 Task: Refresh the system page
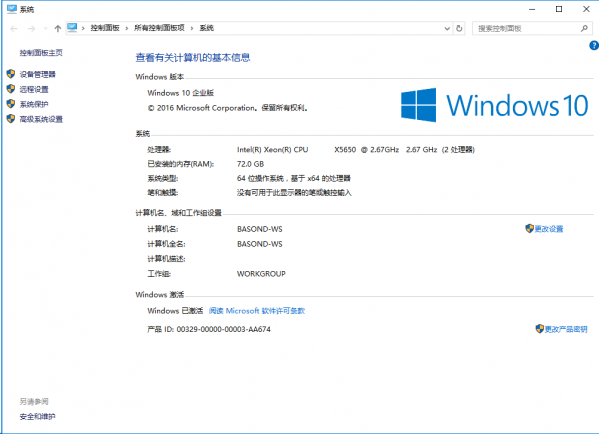coord(459,28)
